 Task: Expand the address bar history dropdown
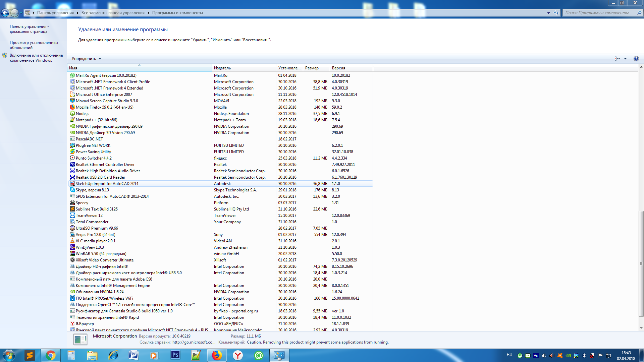[548, 13]
